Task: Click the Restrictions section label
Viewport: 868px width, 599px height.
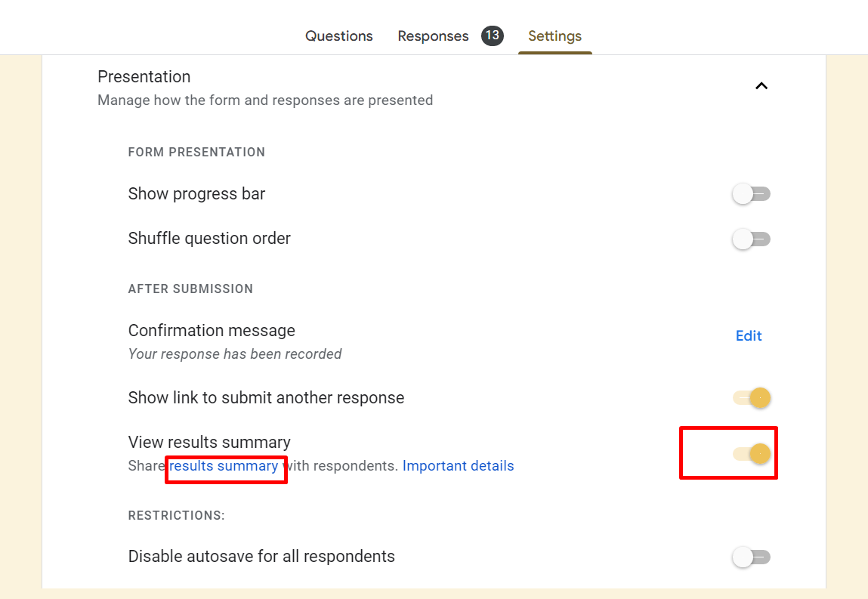Action: (x=176, y=515)
